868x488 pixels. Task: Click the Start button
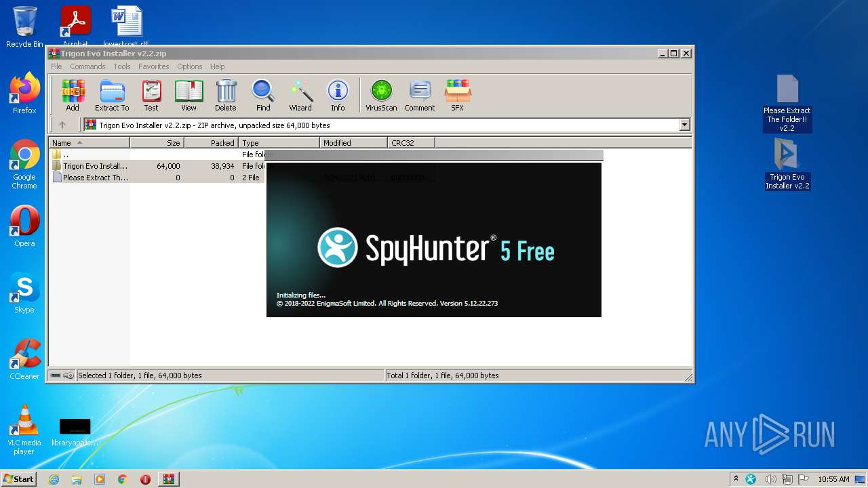click(19, 479)
